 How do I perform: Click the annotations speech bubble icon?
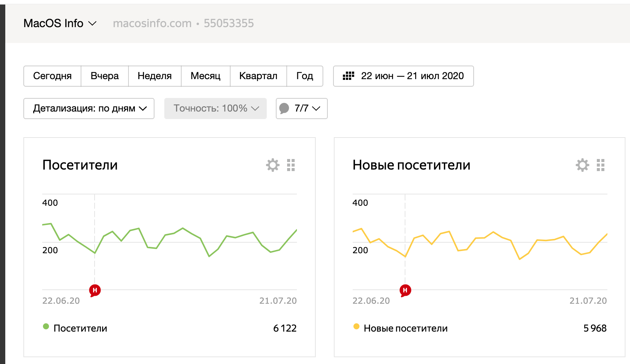coord(284,109)
